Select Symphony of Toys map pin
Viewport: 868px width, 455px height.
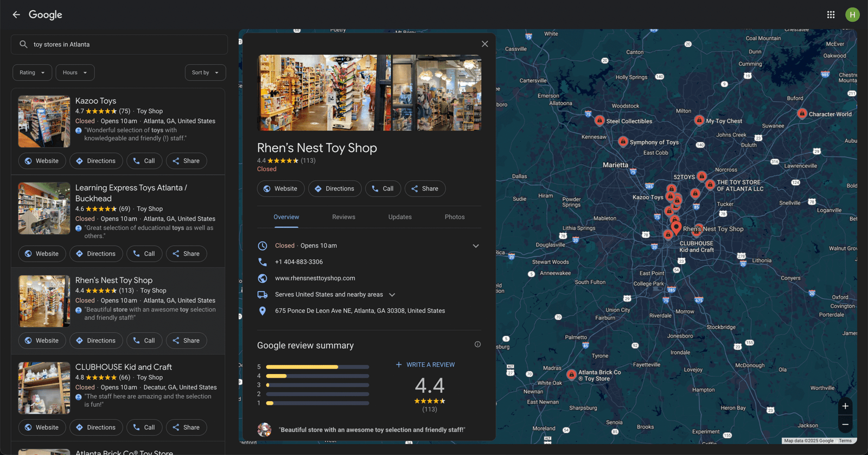(x=623, y=141)
